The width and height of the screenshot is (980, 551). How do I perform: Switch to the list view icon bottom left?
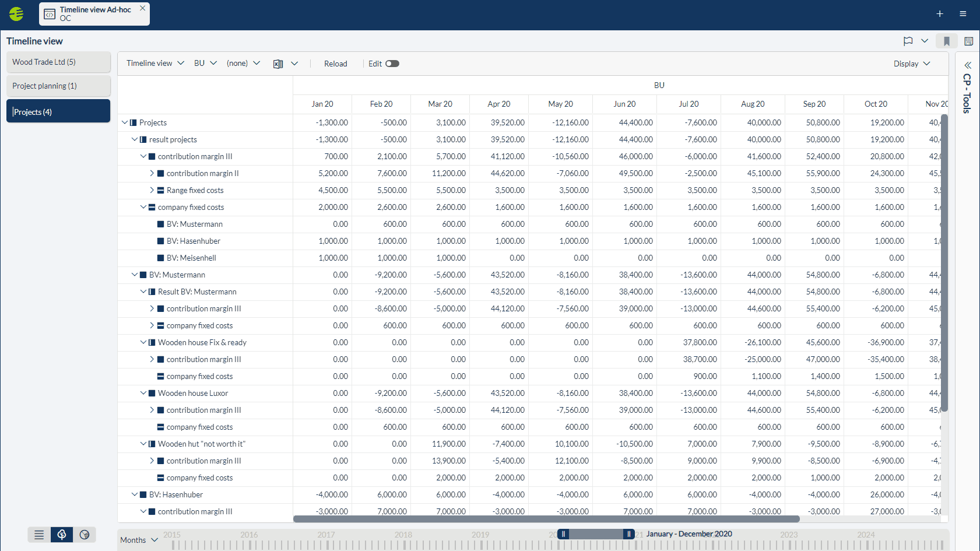38,534
